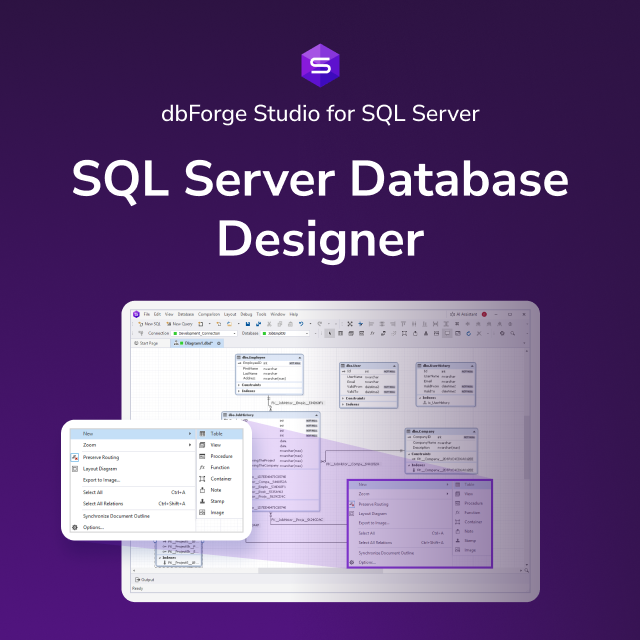Viewport: 640px width, 640px height.
Task: Pick the Container icon in submenu
Action: tap(202, 478)
